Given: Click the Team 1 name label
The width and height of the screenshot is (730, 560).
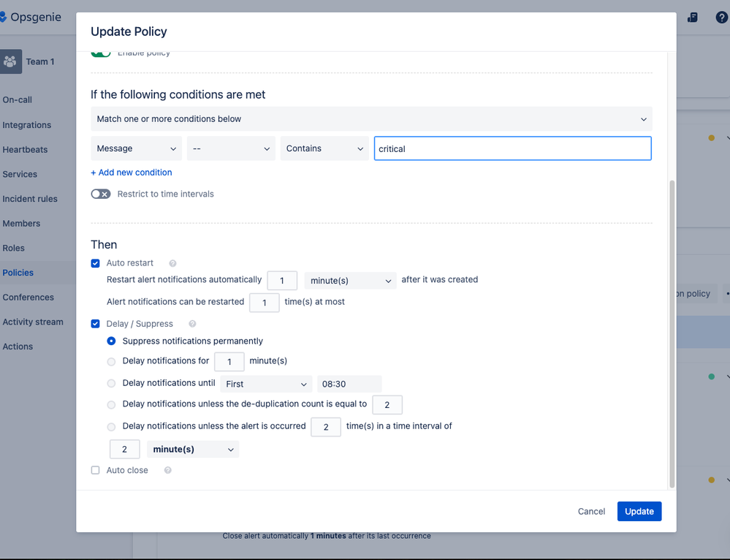Looking at the screenshot, I should coord(40,61).
